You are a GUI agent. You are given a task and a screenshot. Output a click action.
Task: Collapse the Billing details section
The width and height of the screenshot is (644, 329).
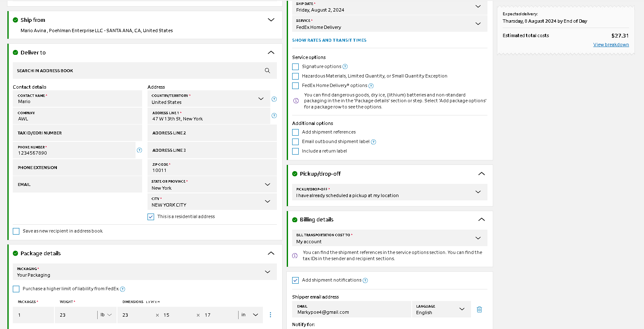tap(481, 219)
